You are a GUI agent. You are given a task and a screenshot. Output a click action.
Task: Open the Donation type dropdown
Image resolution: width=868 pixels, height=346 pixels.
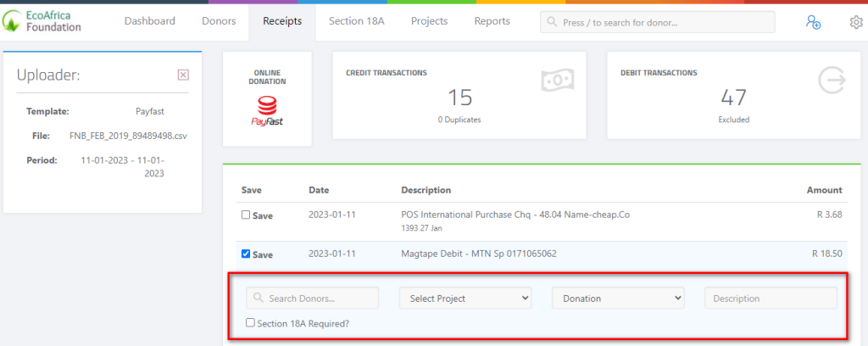click(618, 298)
